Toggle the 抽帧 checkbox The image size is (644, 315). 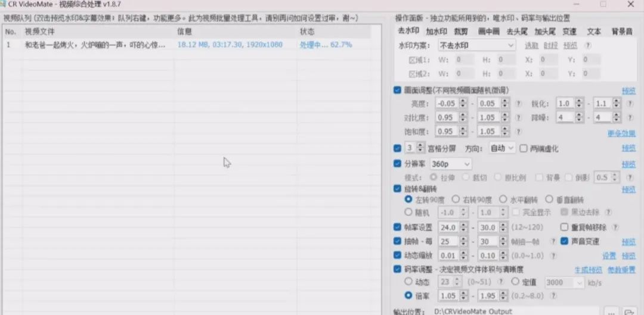point(397,241)
